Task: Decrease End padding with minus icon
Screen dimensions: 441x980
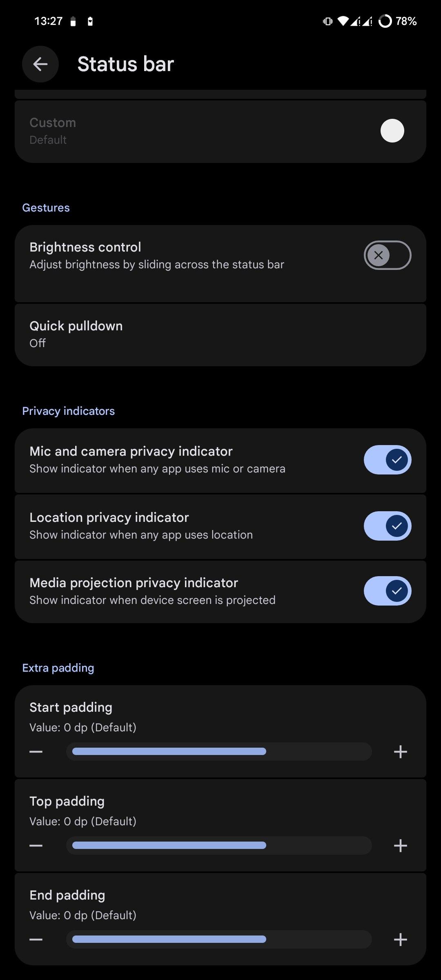Action: (36, 940)
